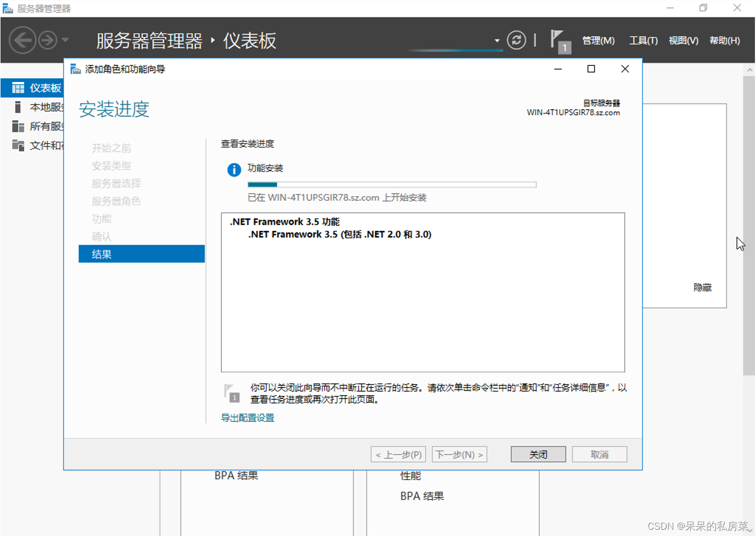This screenshot has height=536, width=756.
Task: Click the 本地服务器 sidebar icon
Action: [18, 107]
